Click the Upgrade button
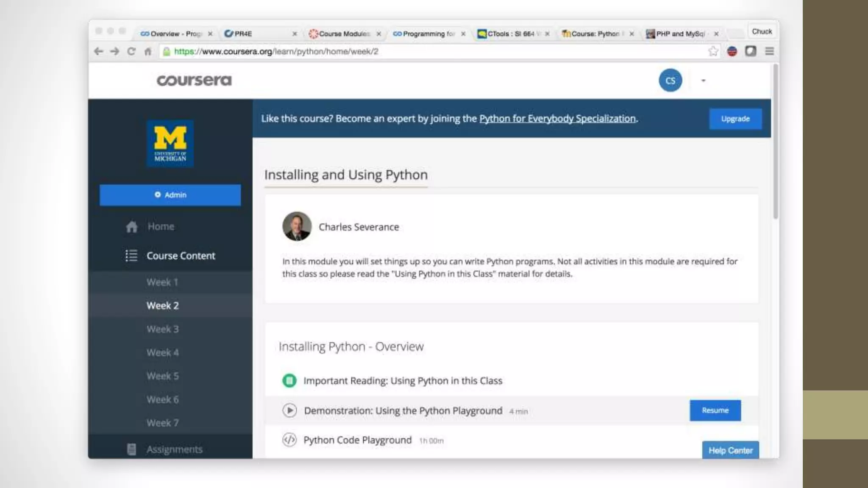Viewport: 868px width, 488px height. coord(735,119)
